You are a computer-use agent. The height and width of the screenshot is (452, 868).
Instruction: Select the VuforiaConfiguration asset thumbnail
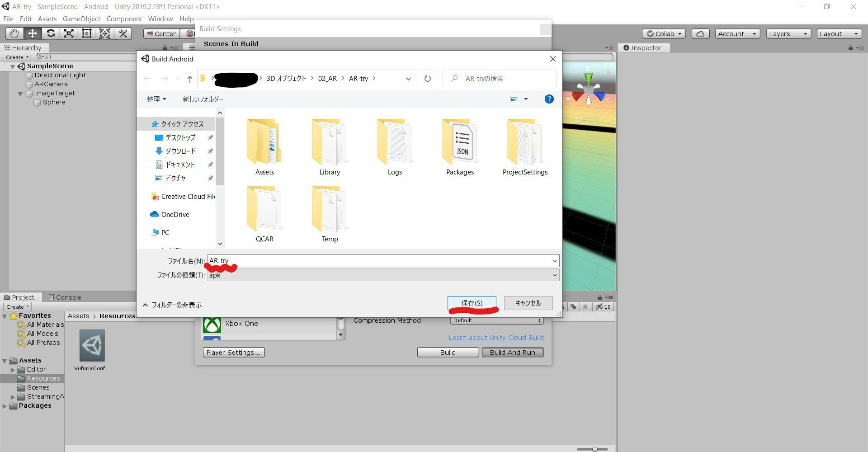[92, 346]
